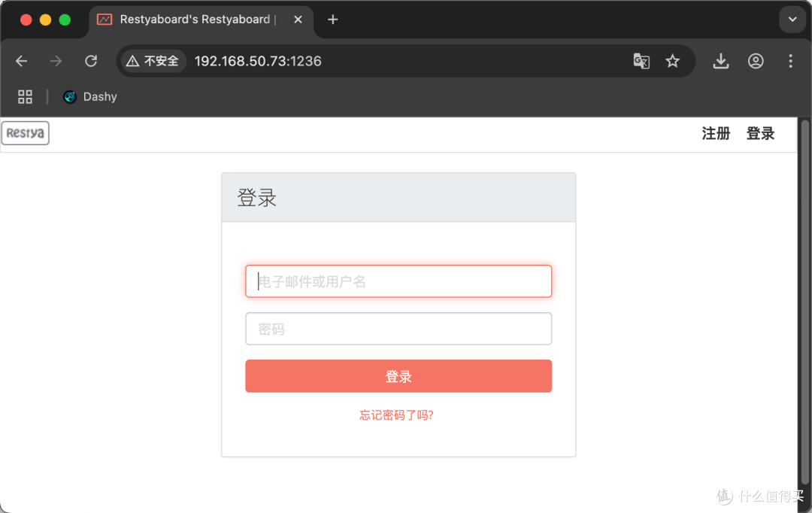The image size is (812, 513).
Task: Click the browser forward arrow
Action: coord(56,61)
